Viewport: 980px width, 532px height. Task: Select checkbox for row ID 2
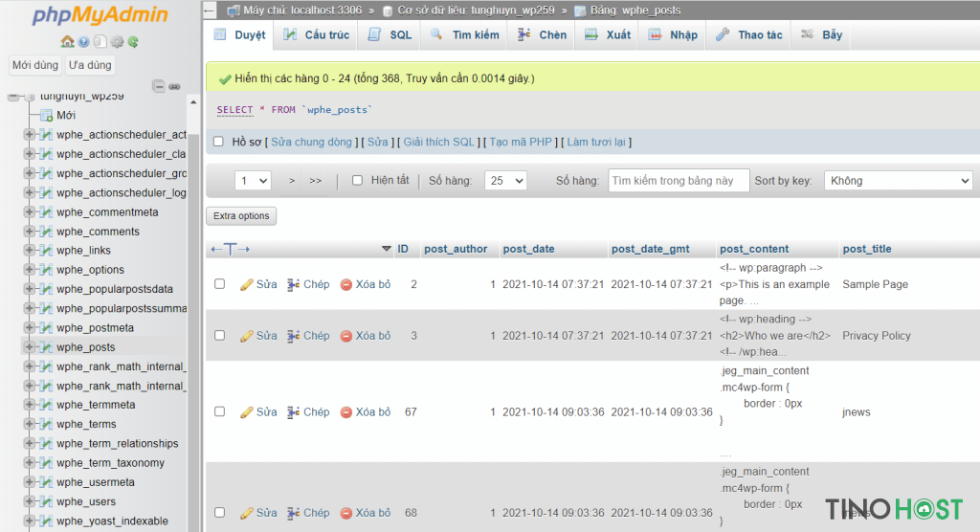tap(219, 284)
